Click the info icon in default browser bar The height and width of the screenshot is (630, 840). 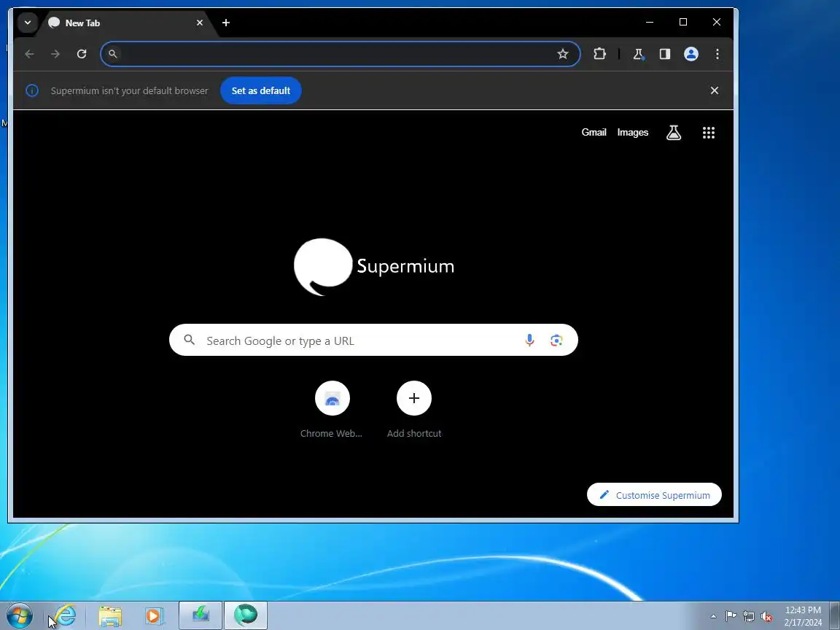32,90
